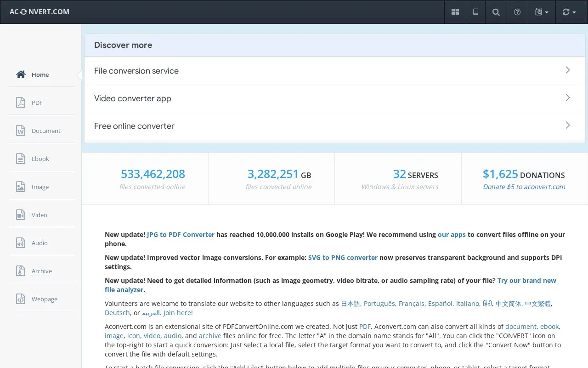Expand the convert refresh dropdown in header
The image size is (588, 368).
coord(569,12)
